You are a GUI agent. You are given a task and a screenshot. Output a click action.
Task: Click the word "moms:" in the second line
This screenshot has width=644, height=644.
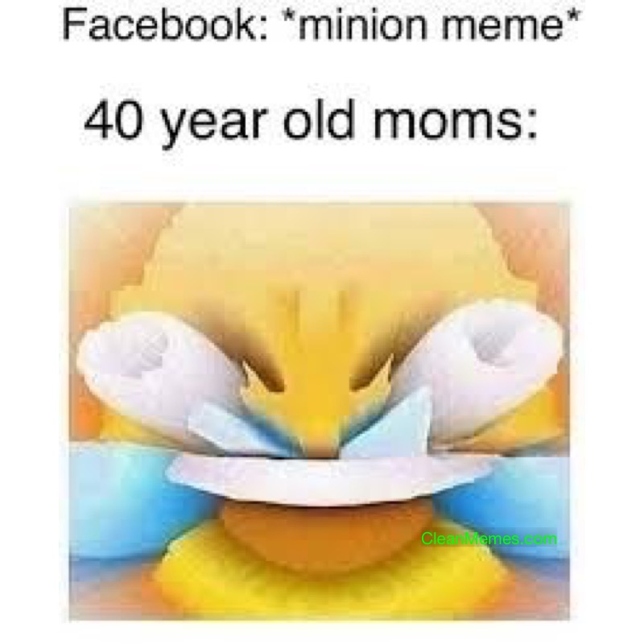pos(456,122)
